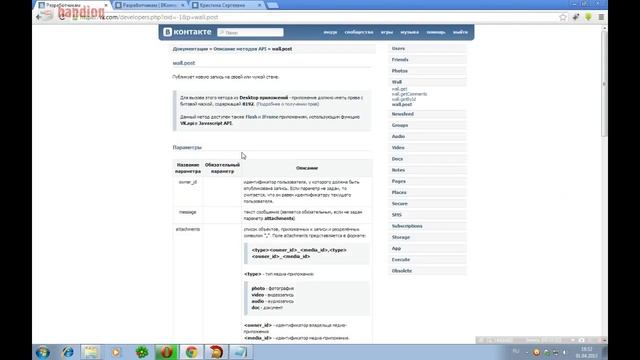Click 'Документация' breadcrumb link
640x360 pixels.
tap(190, 49)
